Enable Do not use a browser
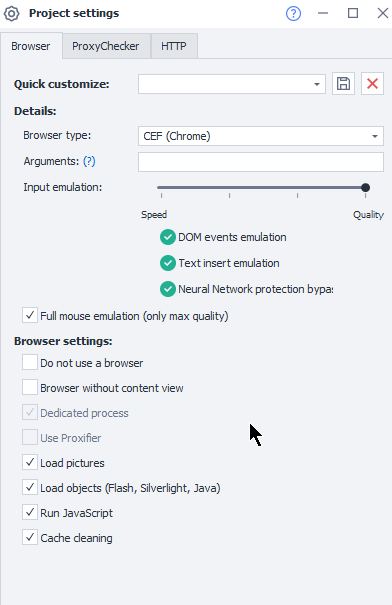 point(30,362)
